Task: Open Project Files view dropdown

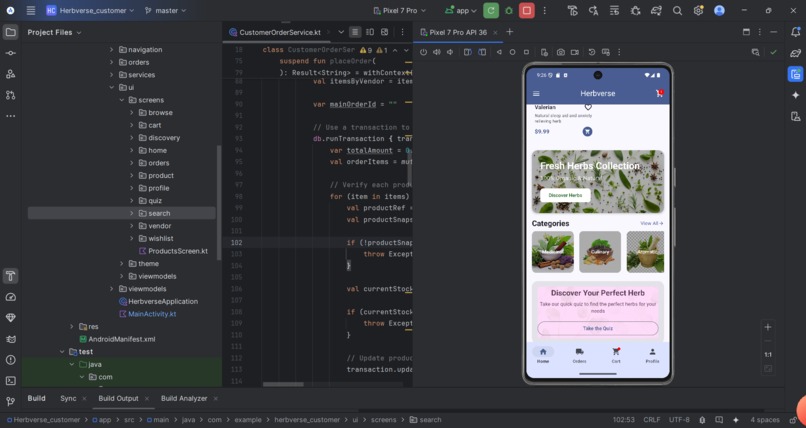Action: (x=54, y=32)
